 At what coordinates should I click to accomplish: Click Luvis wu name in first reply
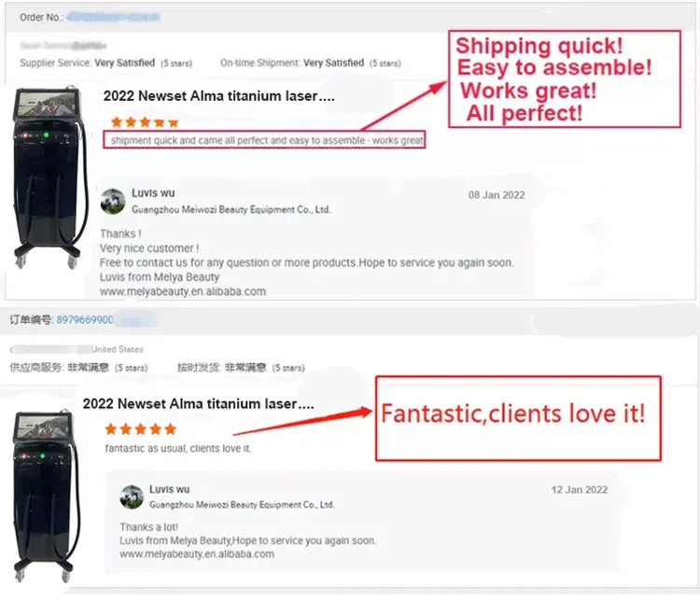[153, 193]
